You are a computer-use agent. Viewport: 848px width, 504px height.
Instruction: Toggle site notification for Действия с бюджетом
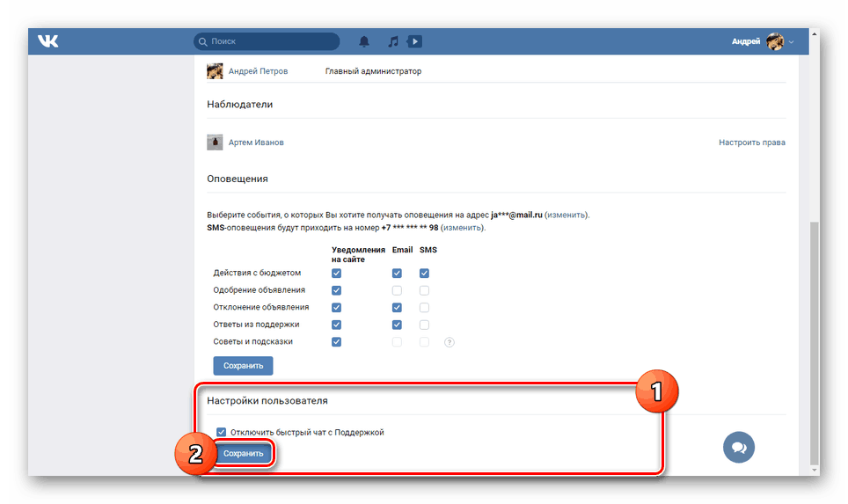click(336, 273)
